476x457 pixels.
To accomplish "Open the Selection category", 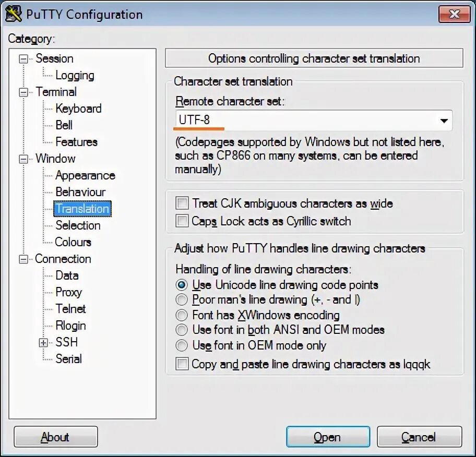I will point(78,225).
